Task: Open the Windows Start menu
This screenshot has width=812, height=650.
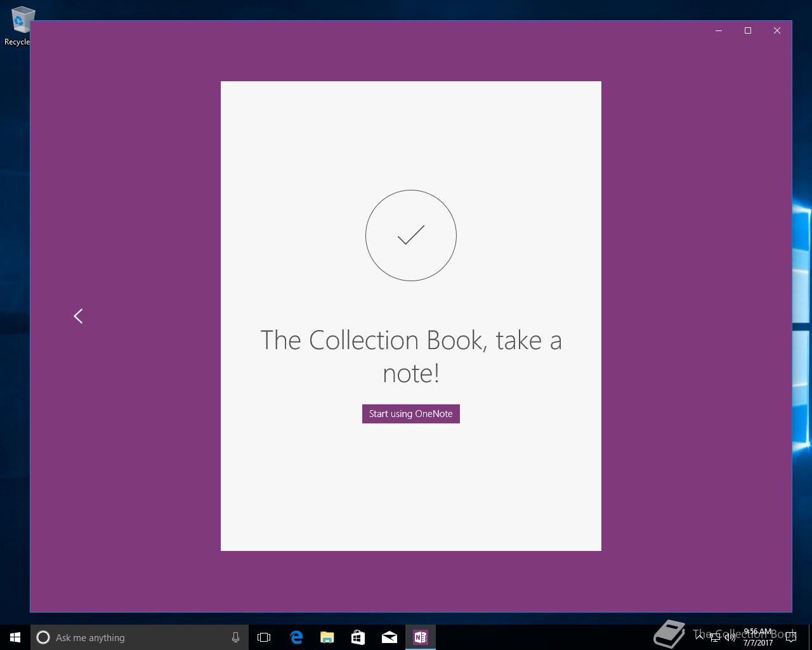Action: tap(15, 637)
